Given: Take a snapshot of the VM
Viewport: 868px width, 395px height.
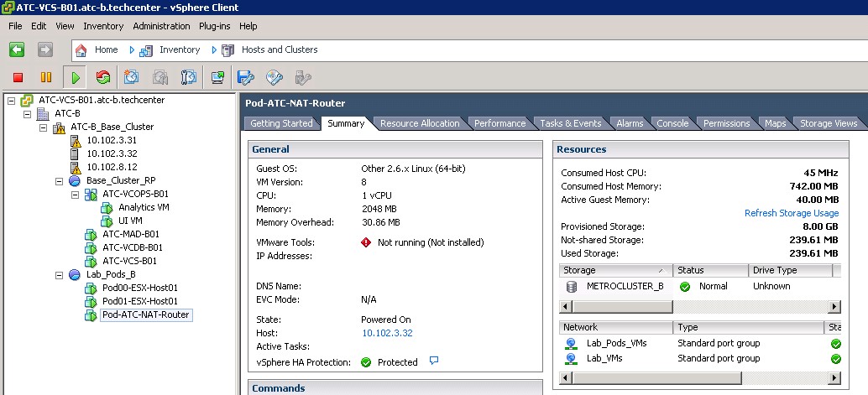Looking at the screenshot, I should point(132,77).
